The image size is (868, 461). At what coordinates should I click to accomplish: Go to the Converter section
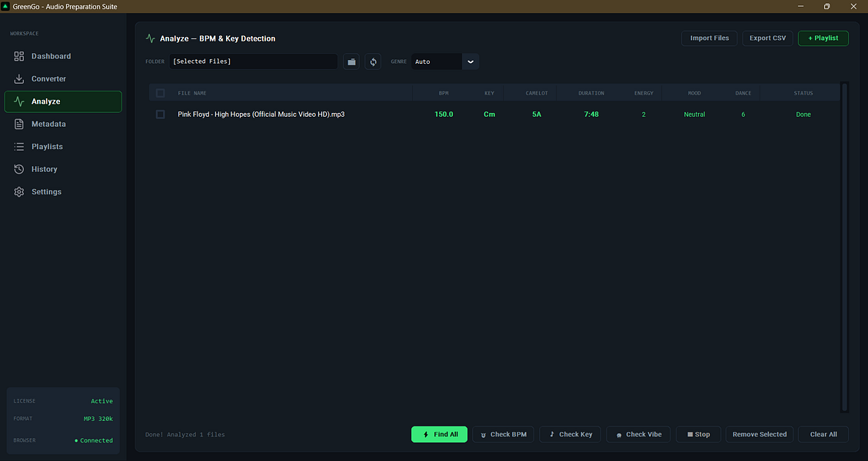tap(63, 78)
